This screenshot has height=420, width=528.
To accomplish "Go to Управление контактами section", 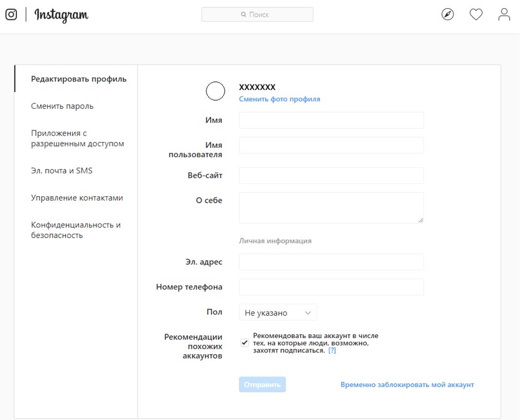I will click(x=76, y=198).
